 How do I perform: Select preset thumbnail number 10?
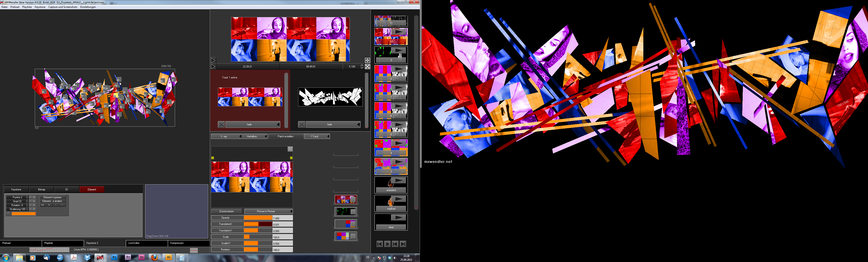pyautogui.click(x=391, y=36)
